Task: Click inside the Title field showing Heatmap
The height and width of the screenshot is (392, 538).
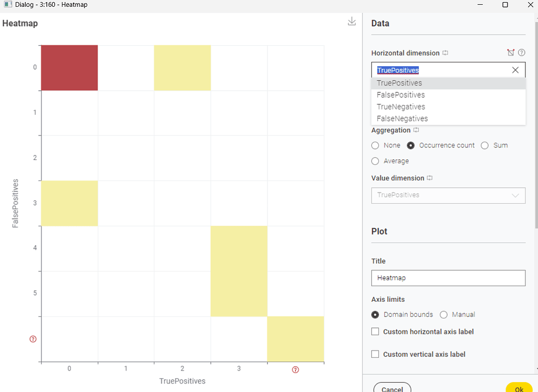Action: coord(448,278)
